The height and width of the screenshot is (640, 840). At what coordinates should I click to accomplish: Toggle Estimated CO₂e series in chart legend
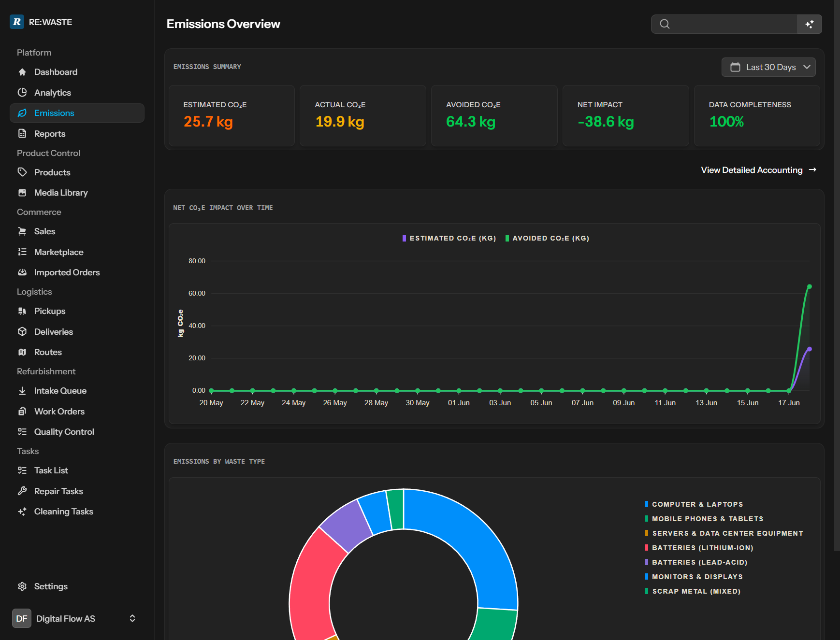(449, 238)
